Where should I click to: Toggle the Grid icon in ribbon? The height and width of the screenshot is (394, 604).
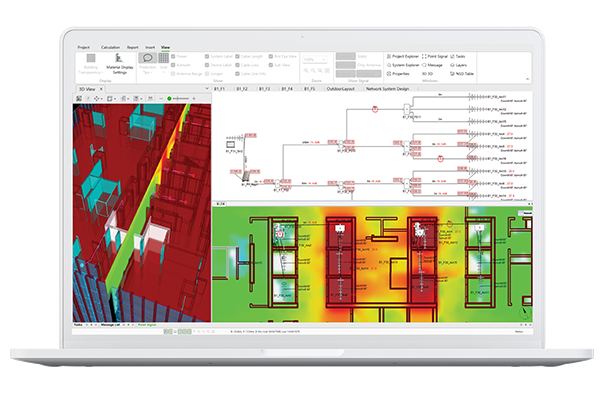point(164,58)
